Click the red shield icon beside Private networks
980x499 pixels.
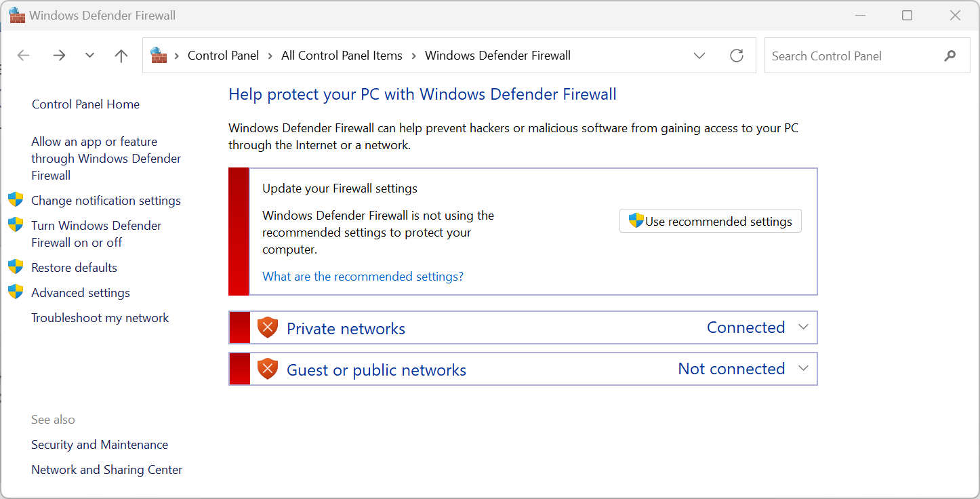[267, 327]
